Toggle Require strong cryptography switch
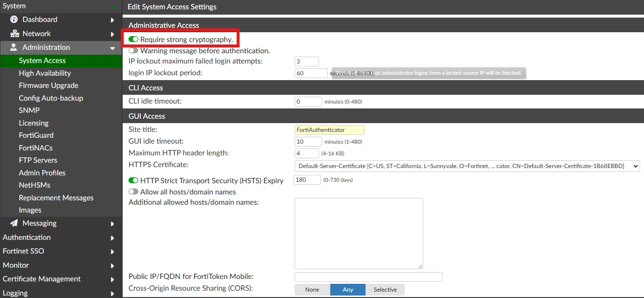 pyautogui.click(x=133, y=39)
